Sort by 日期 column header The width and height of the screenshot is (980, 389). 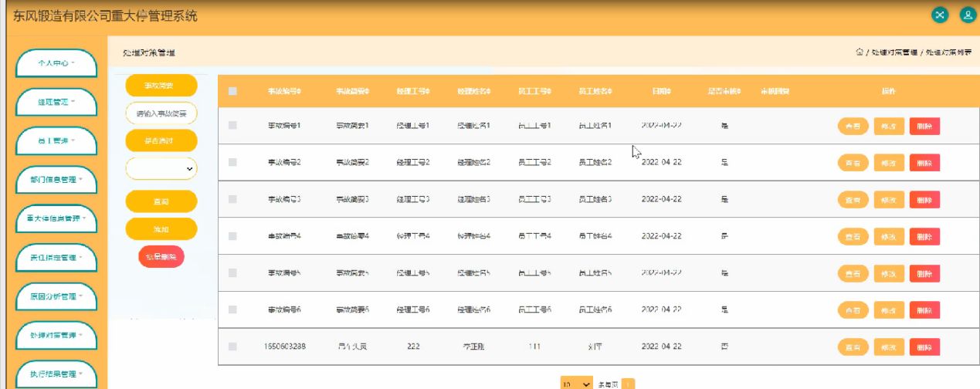point(662,92)
